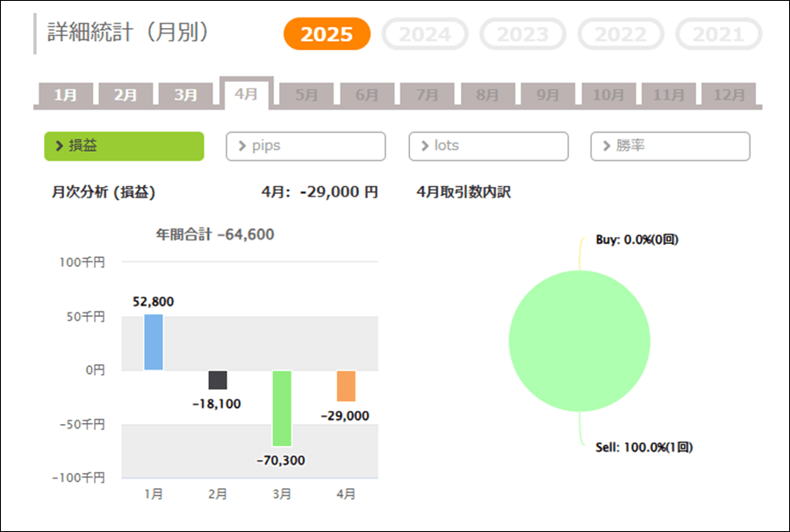Screen dimensions: 790x532
Task: Click the 4月取引数内訳 heading
Action: pos(463,192)
